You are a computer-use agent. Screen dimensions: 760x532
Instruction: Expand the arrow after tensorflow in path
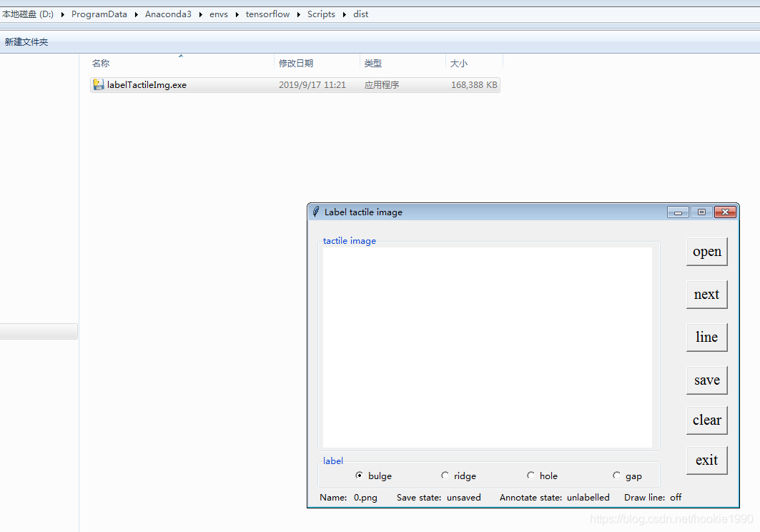click(x=299, y=14)
